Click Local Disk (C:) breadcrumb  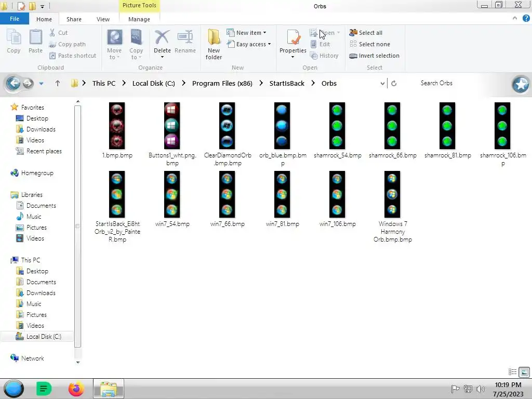[154, 83]
